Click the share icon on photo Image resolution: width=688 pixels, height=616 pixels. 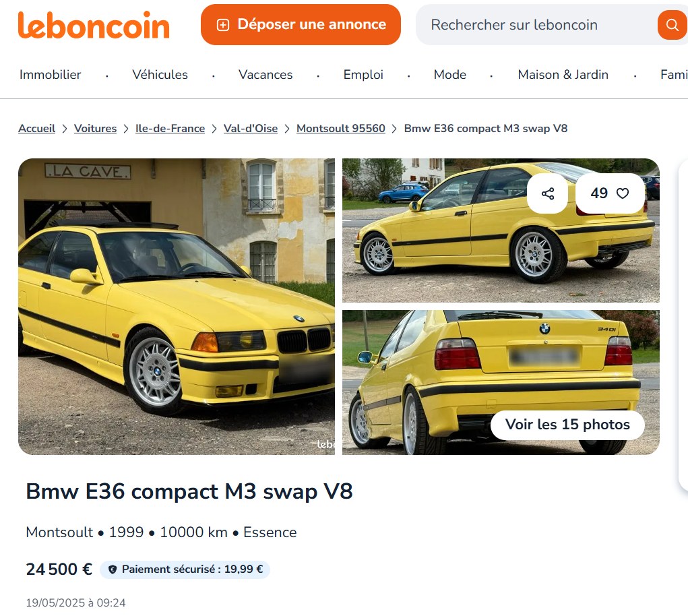(548, 193)
